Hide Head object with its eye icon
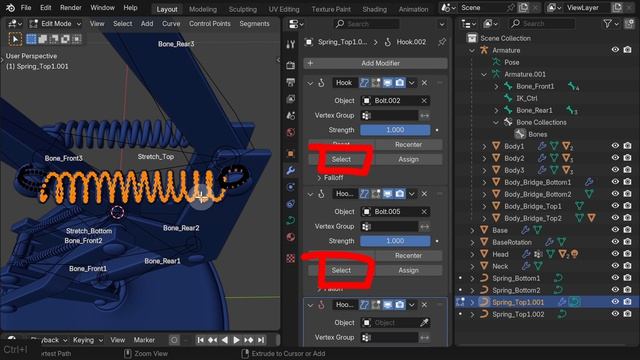Screen dimensions: 640x360 click(615, 253)
